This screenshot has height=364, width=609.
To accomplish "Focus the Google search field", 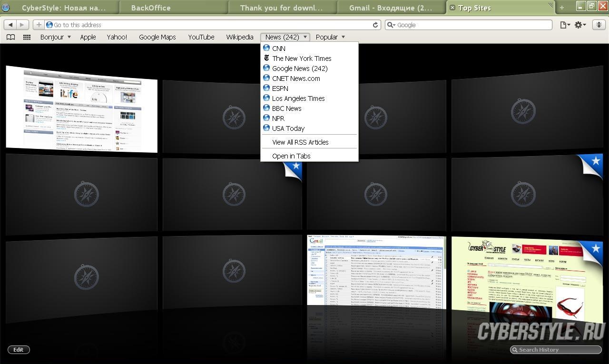I will pyautogui.click(x=469, y=25).
